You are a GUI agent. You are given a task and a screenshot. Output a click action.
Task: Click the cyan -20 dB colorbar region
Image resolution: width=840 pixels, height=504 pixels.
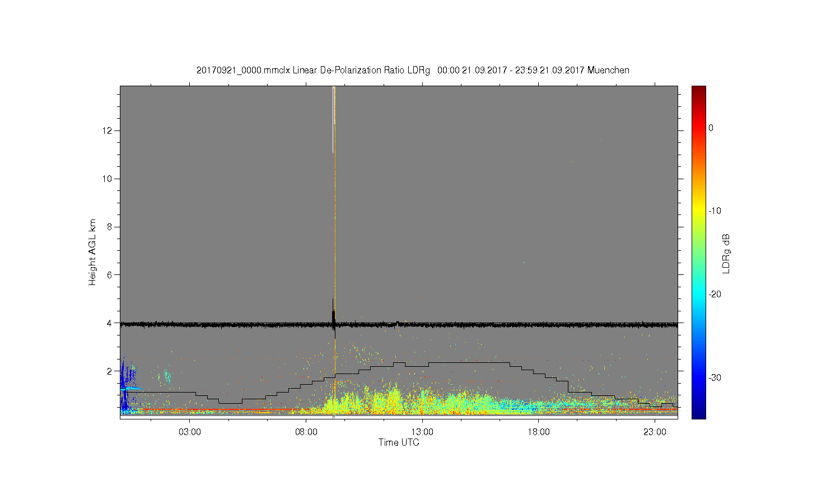[698, 294]
